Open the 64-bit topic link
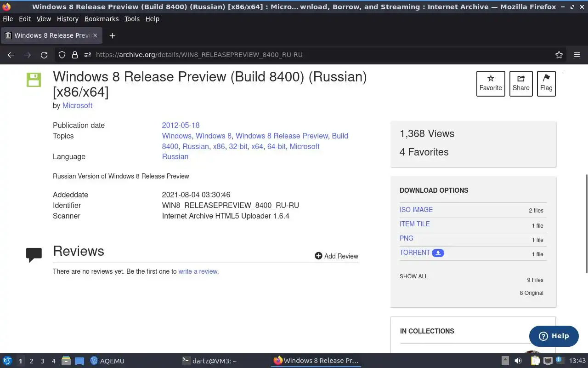The height and width of the screenshot is (368, 588). coord(276,146)
